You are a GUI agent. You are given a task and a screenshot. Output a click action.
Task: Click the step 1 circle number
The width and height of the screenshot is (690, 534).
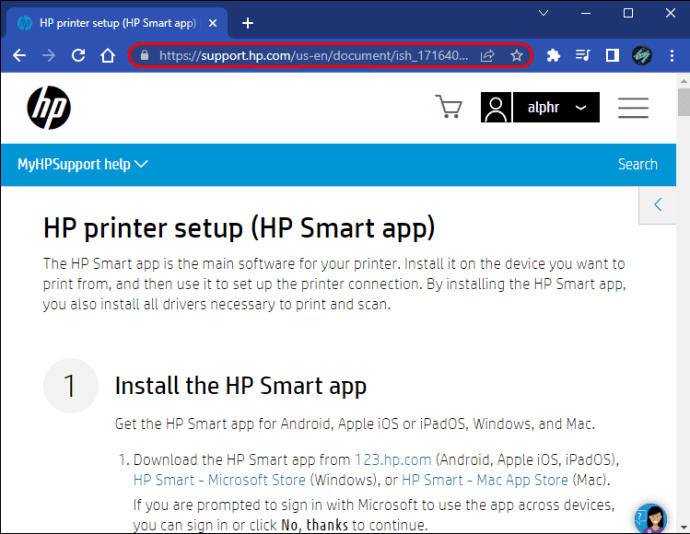point(70,386)
